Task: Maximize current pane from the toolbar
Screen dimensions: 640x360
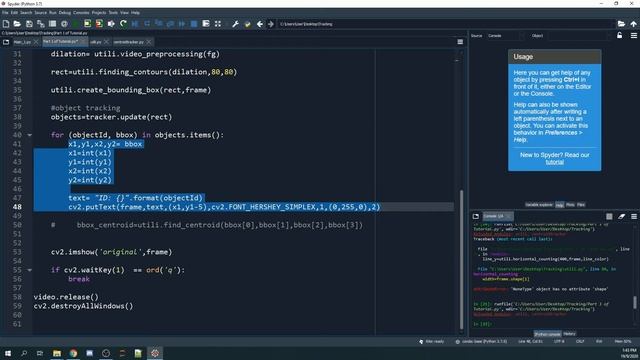Action: pos(206,24)
